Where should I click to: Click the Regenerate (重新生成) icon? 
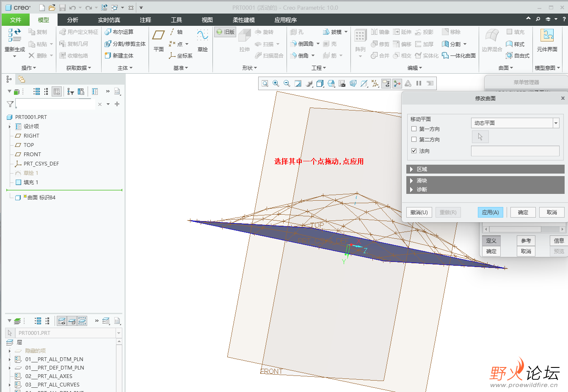(14, 36)
